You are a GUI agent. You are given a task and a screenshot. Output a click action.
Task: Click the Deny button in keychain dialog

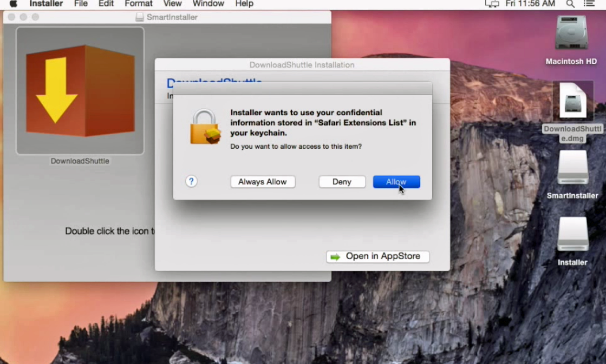342,182
